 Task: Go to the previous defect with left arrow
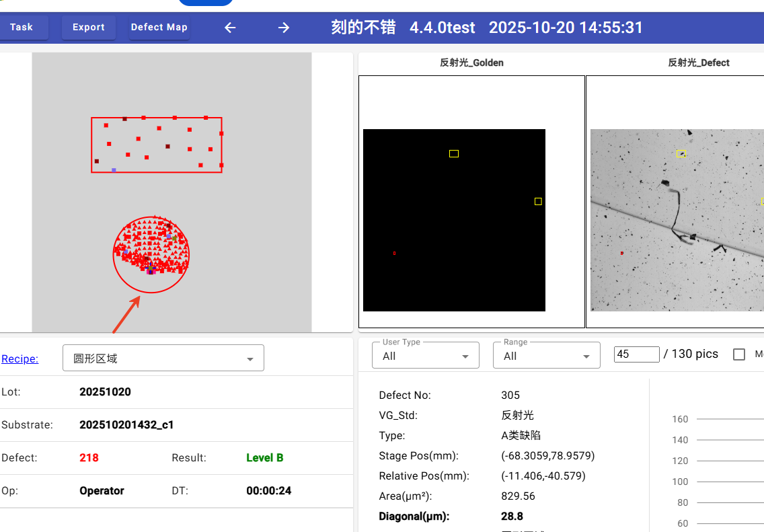[230, 28]
